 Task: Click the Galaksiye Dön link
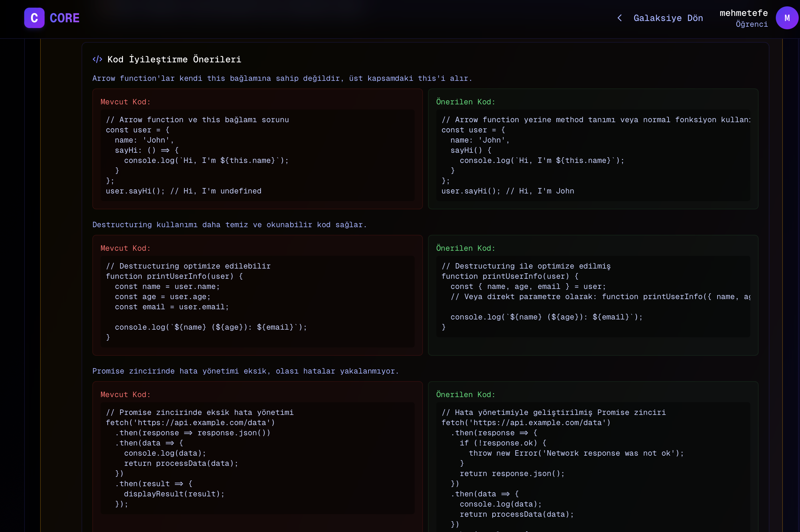coord(668,18)
